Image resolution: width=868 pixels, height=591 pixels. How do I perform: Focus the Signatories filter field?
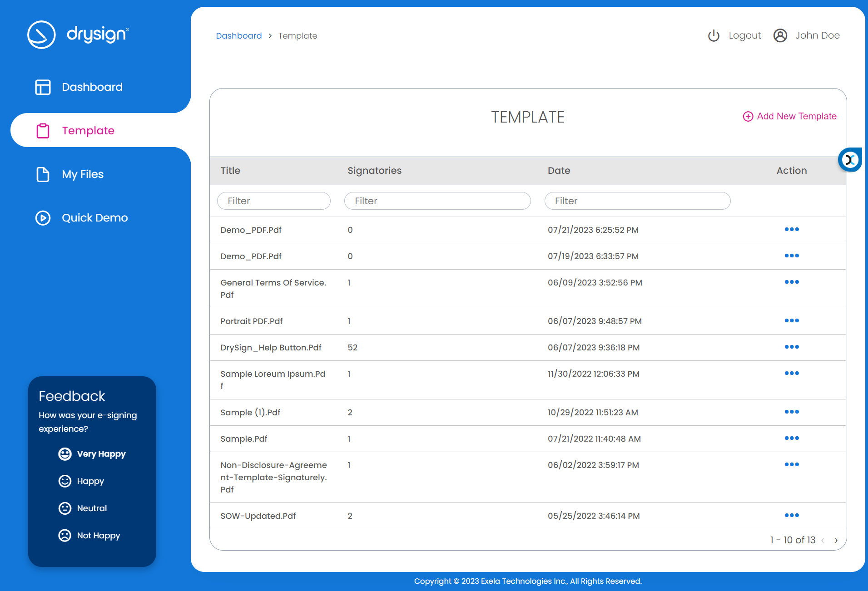click(x=437, y=201)
